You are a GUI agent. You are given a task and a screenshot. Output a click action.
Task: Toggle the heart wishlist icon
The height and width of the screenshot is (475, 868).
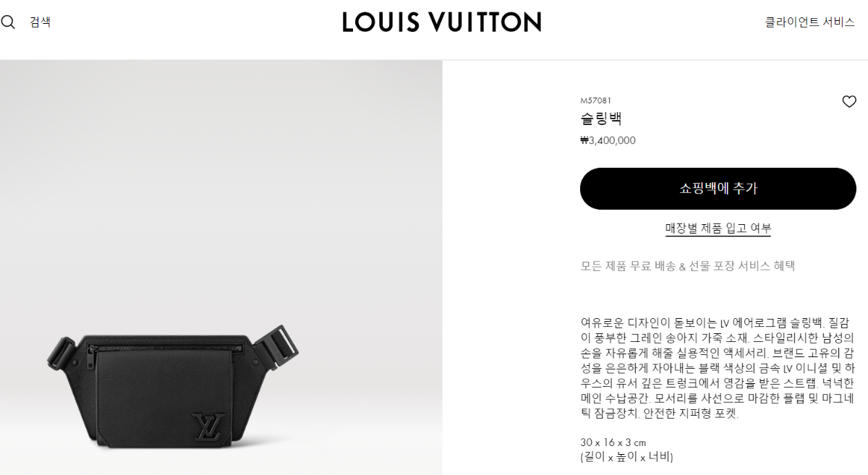(x=849, y=102)
